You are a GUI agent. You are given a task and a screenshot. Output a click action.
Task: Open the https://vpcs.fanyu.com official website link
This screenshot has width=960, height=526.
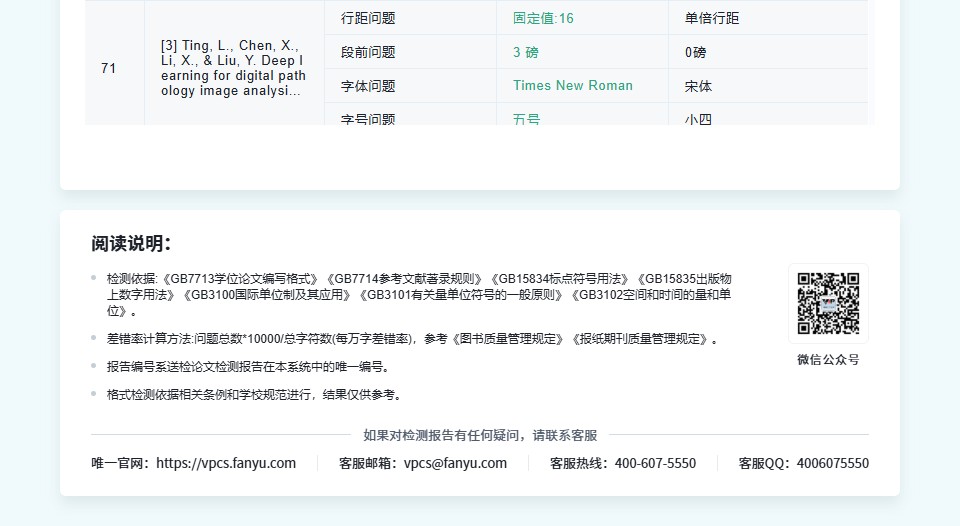point(226,463)
